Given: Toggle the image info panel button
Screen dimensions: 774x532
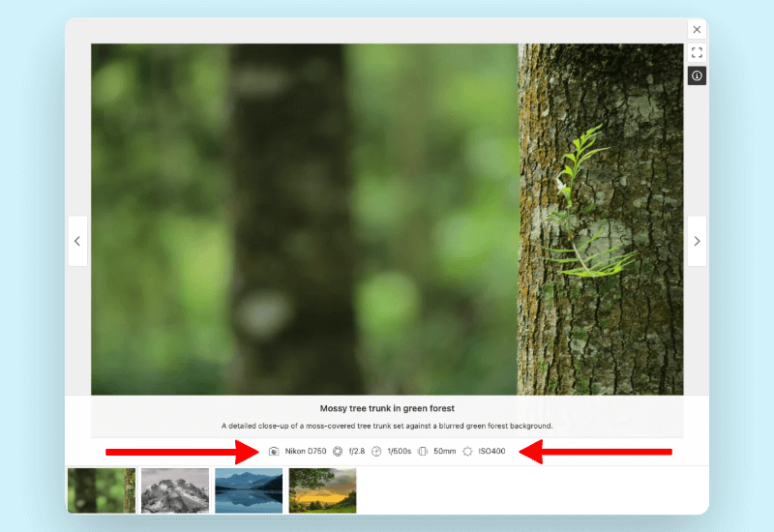Looking at the screenshot, I should [x=697, y=75].
